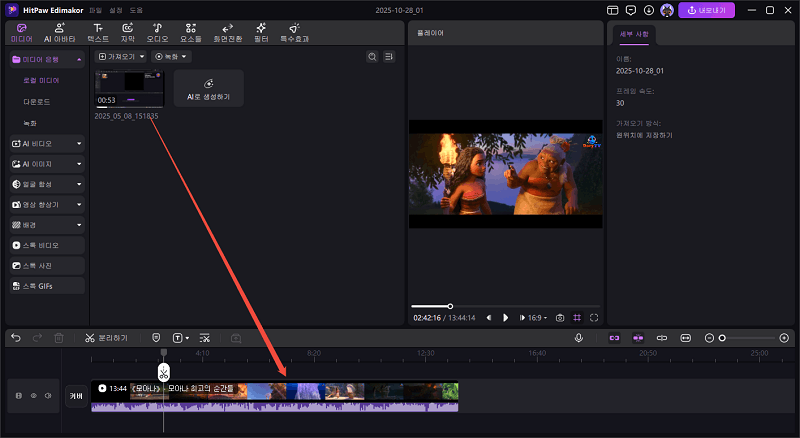The height and width of the screenshot is (438, 800).
Task: Open the AI 아바타 tool
Action: pos(55,31)
